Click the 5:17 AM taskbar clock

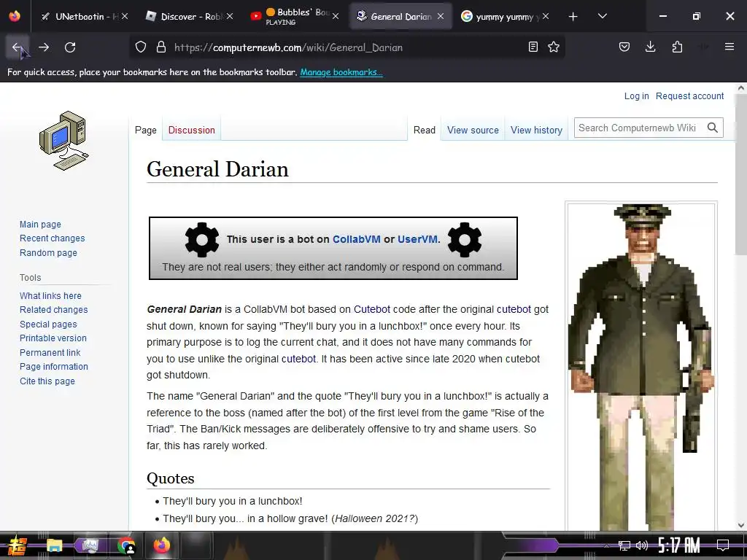coord(679,545)
